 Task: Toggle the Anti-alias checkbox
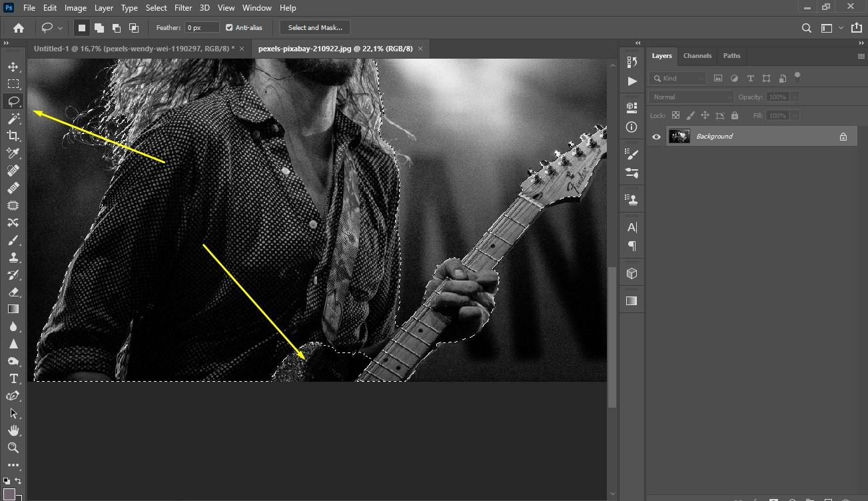click(229, 28)
